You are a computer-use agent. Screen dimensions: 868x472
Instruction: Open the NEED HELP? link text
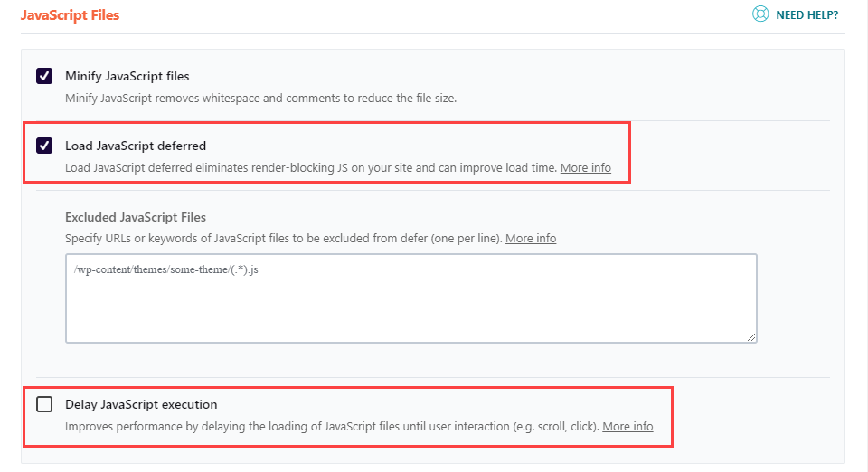click(807, 15)
